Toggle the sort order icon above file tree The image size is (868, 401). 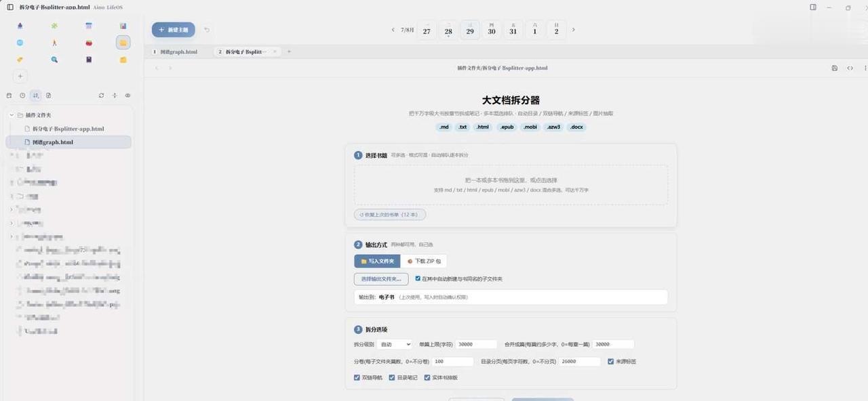[x=36, y=96]
